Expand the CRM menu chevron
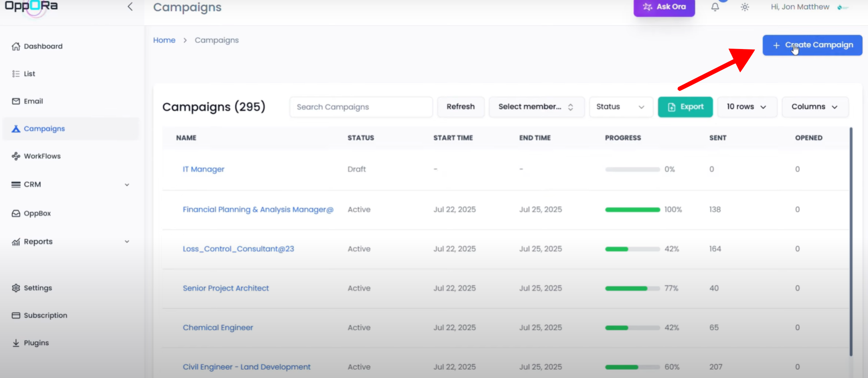The image size is (868, 378). (x=127, y=185)
